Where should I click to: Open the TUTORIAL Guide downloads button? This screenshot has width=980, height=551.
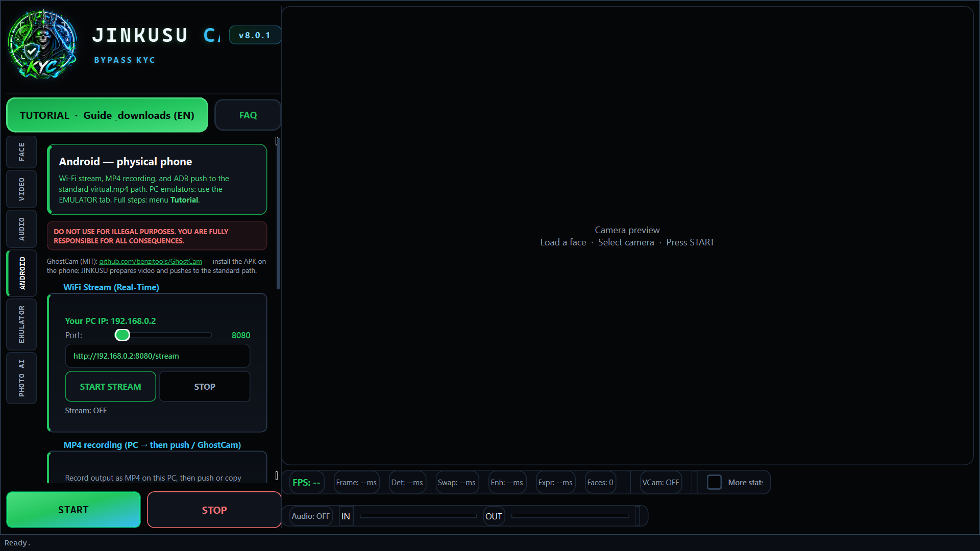pos(107,115)
